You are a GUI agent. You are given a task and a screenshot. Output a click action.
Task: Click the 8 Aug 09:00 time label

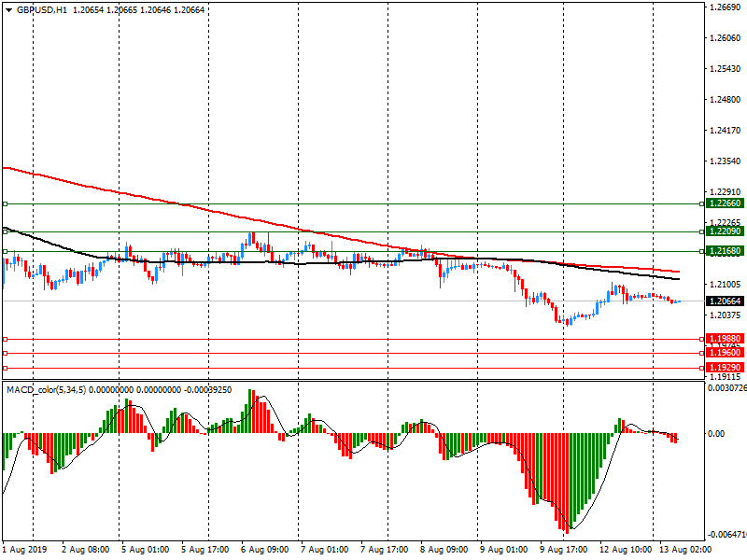(x=444, y=549)
